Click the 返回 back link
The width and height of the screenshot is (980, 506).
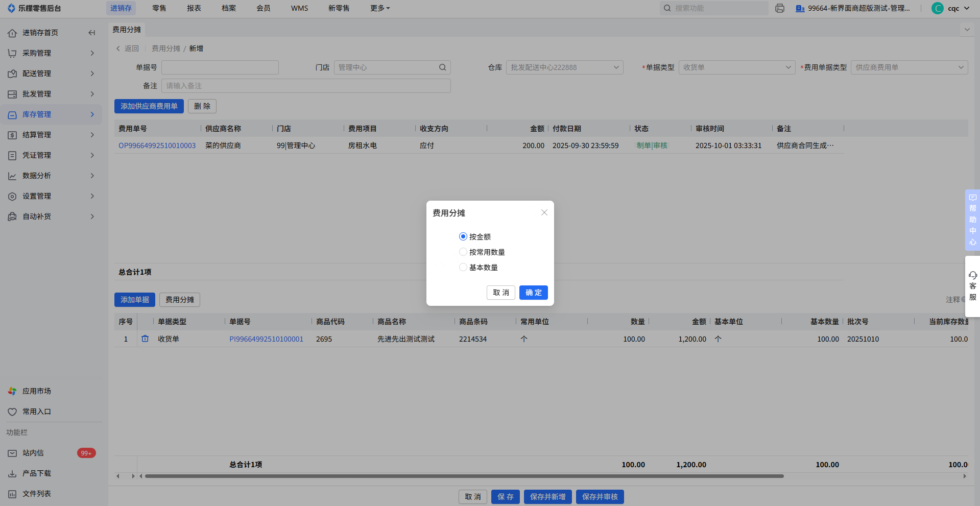[x=128, y=49]
